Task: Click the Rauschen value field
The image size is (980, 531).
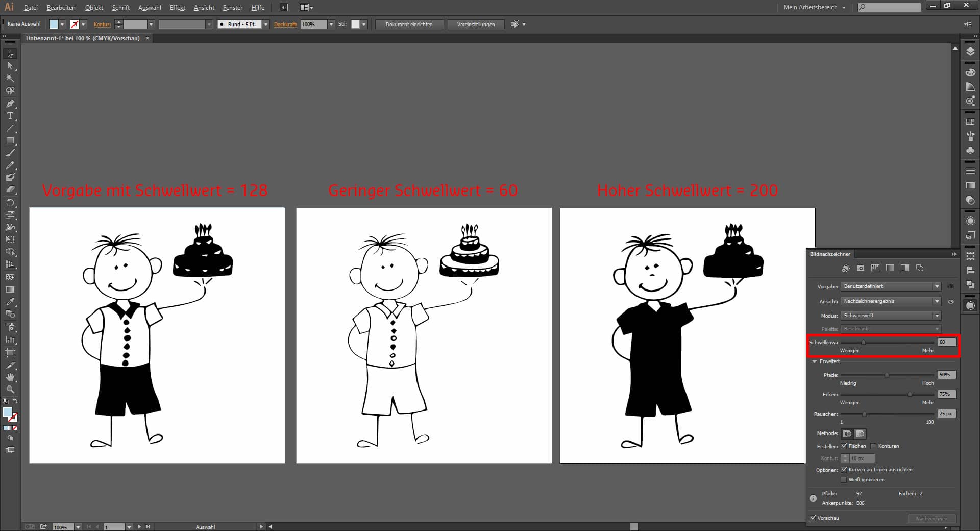Action: (x=946, y=414)
